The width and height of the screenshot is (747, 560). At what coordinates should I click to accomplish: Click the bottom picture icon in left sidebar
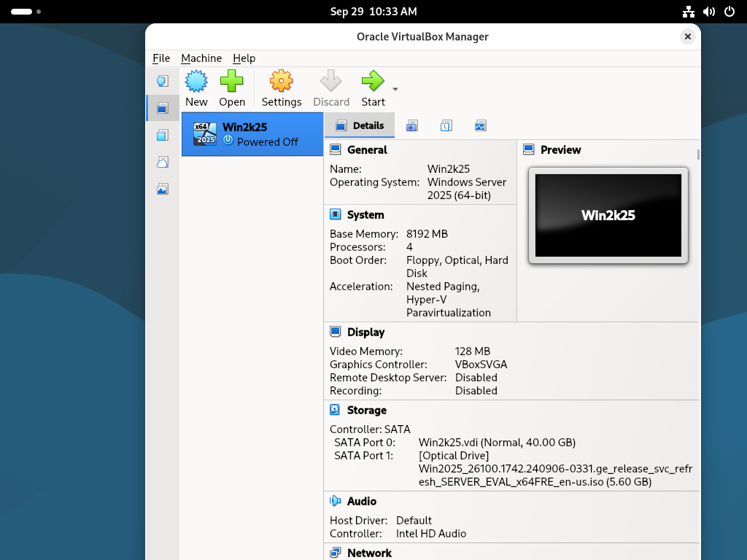point(163,189)
